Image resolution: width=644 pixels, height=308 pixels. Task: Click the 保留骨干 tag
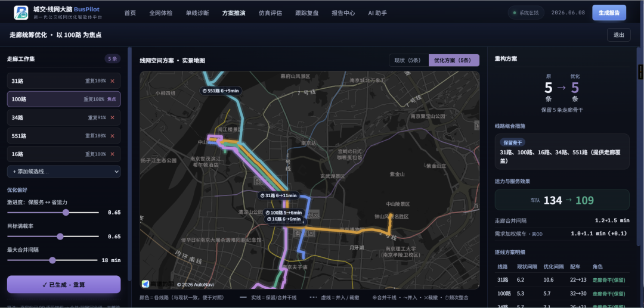(513, 142)
